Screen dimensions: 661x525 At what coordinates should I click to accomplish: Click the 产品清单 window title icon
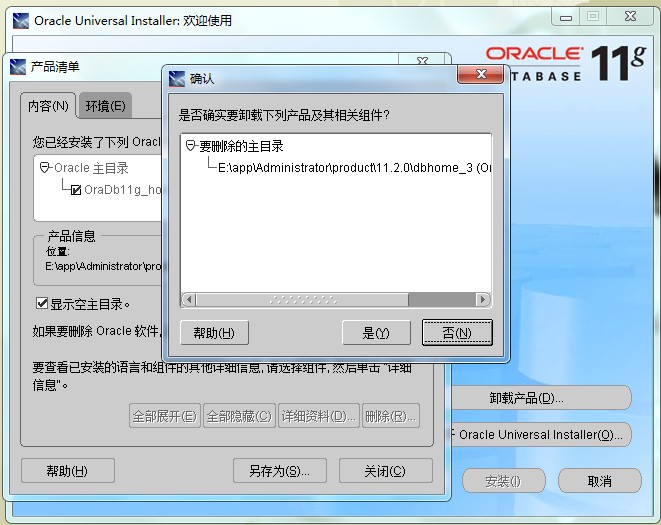[18, 67]
